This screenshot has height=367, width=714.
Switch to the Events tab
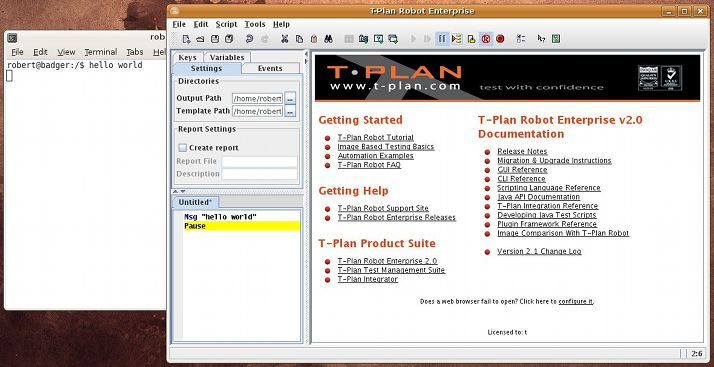click(270, 68)
